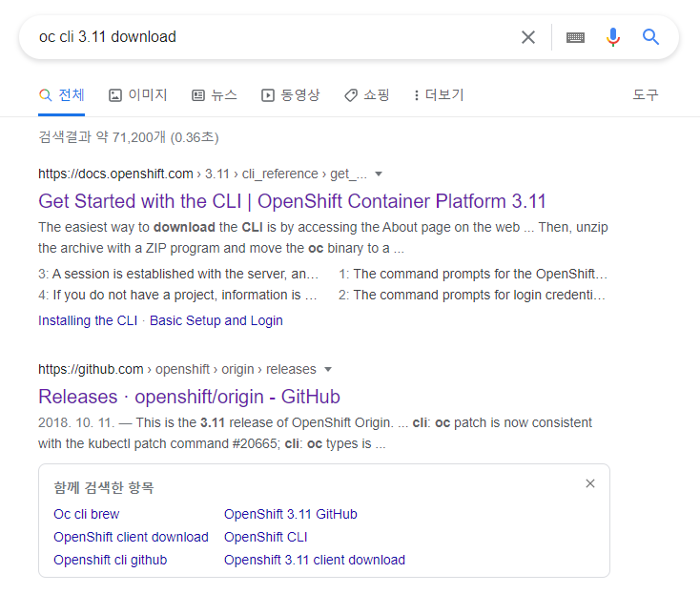The width and height of the screenshot is (700, 594).
Task: Search related term 'OpenShift client download'
Action: (131, 537)
